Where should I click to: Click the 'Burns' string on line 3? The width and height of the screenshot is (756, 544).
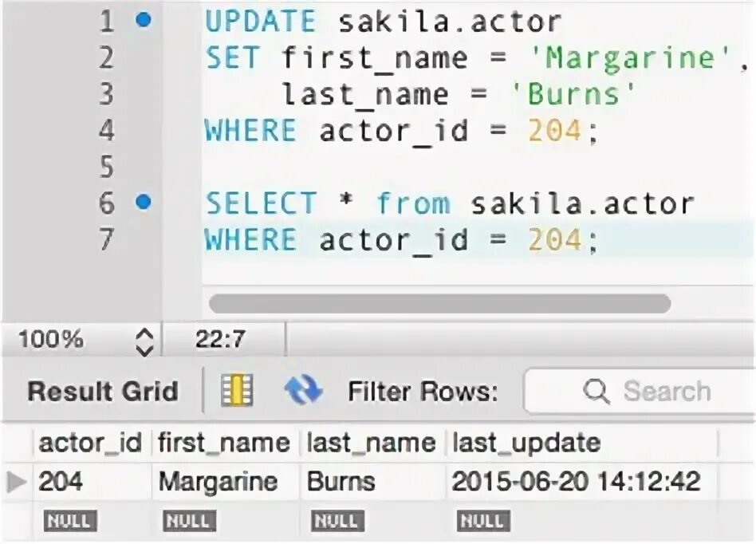point(573,93)
